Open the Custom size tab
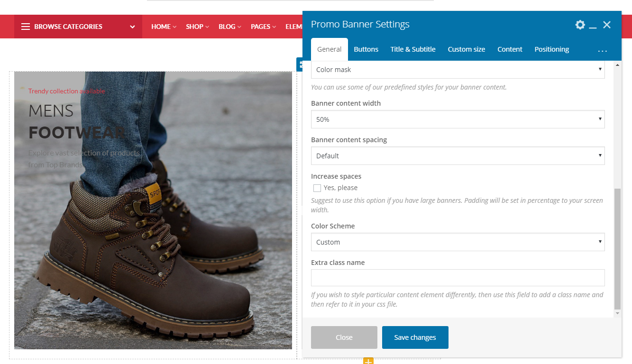Image resolution: width=632 pixels, height=364 pixels. pyautogui.click(x=467, y=49)
